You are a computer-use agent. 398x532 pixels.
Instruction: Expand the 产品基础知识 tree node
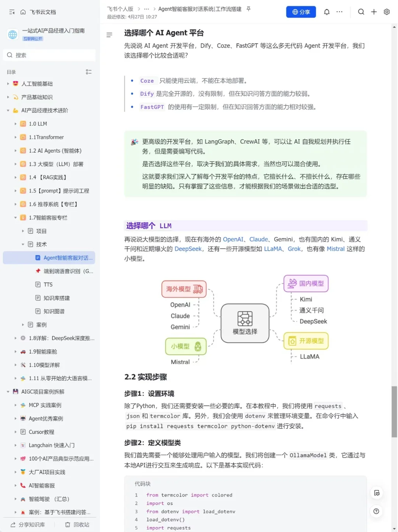point(8,97)
